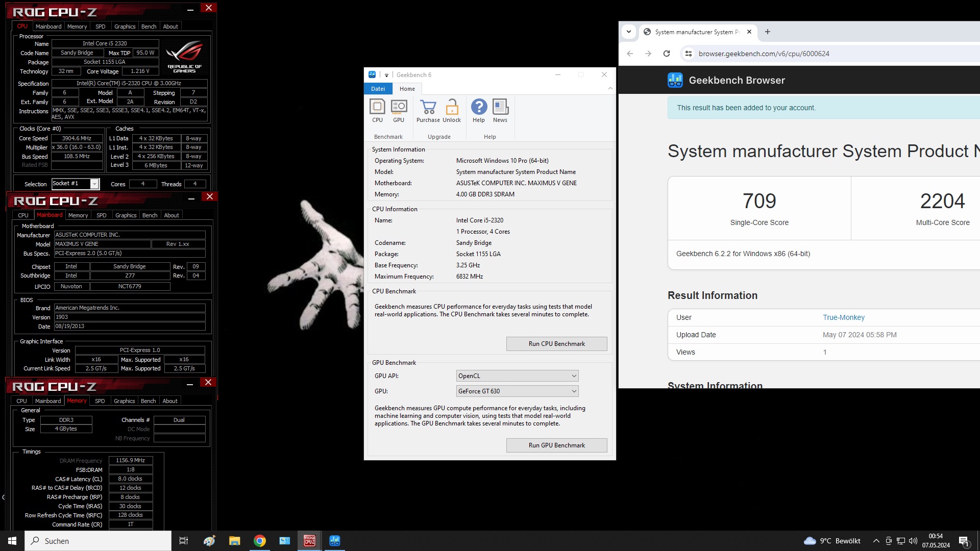Screen dimensions: 980x551
Task: Open GPU API OpenCL dropdown
Action: pyautogui.click(x=517, y=376)
